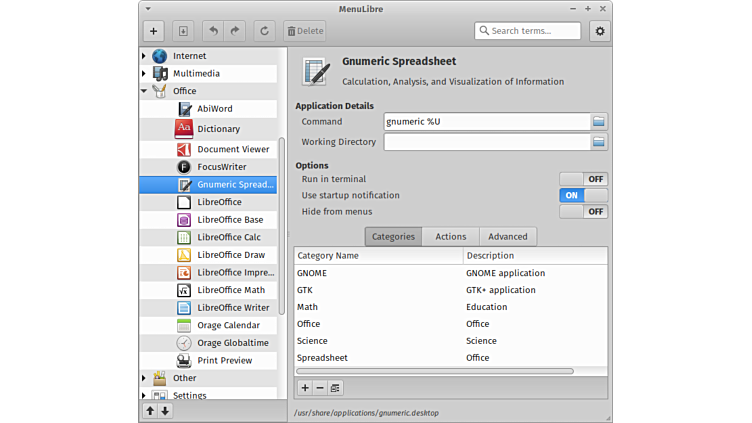Click the Delete button
This screenshot has width=752, height=423.
point(304,31)
